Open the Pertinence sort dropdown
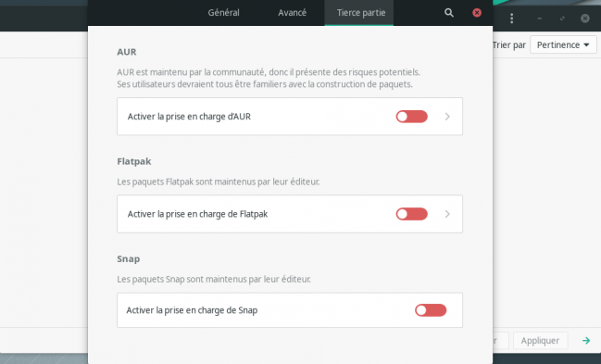The image size is (601, 364). coord(563,44)
